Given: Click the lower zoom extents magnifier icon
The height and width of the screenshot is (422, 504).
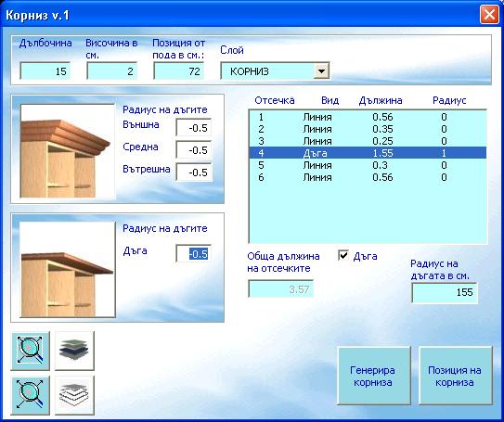Looking at the screenshot, I should (x=31, y=395).
